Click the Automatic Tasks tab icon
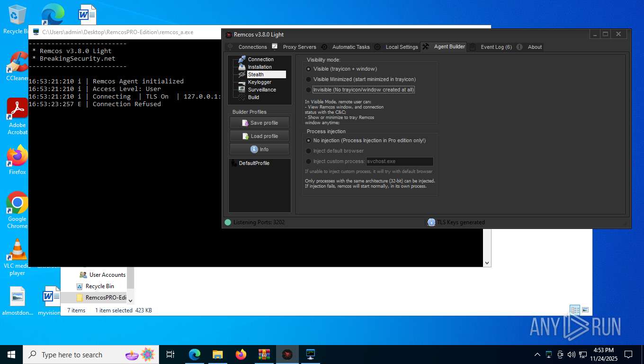The height and width of the screenshot is (364, 644). coord(324,47)
